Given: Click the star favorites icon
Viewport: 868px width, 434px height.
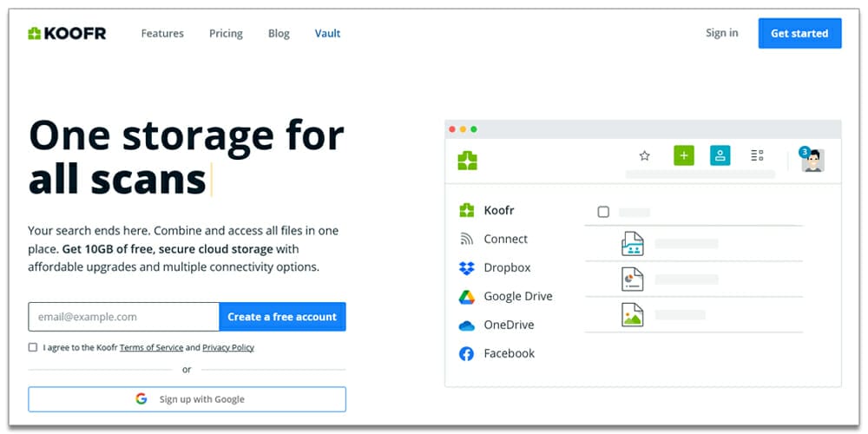Looking at the screenshot, I should pos(644,155).
